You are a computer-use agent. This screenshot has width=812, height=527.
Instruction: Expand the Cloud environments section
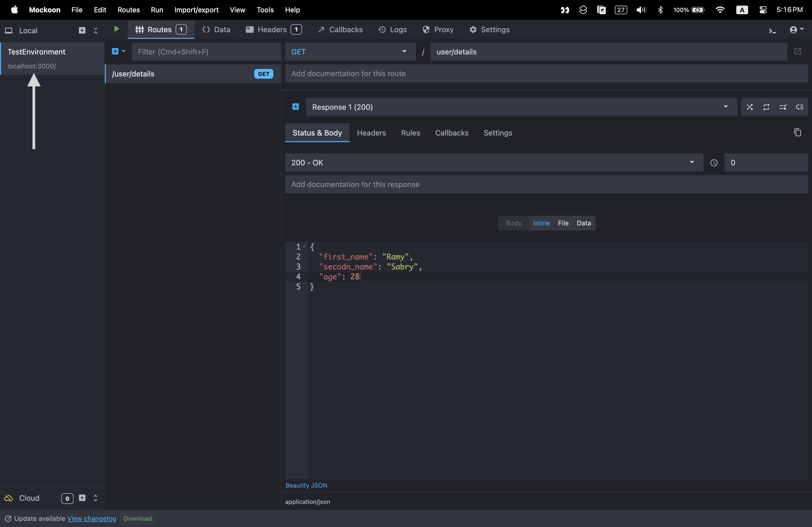[96, 498]
